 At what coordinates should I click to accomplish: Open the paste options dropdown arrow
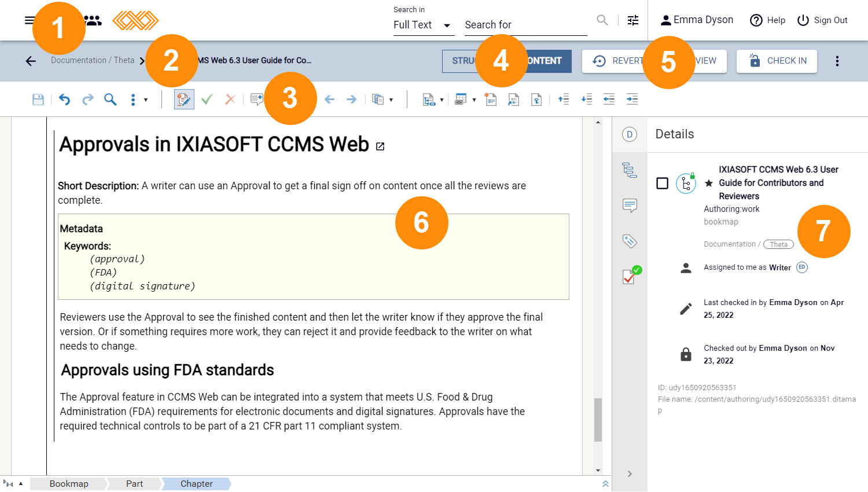click(x=391, y=100)
